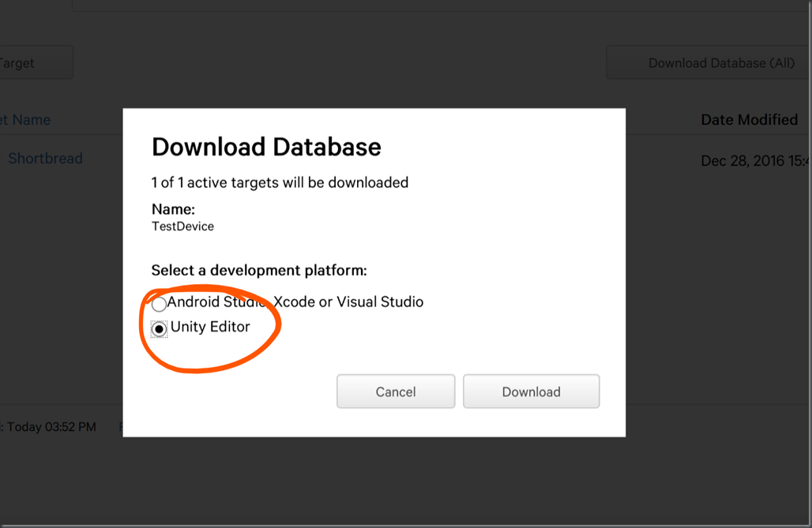Click the TestDevice database name text

pos(182,227)
